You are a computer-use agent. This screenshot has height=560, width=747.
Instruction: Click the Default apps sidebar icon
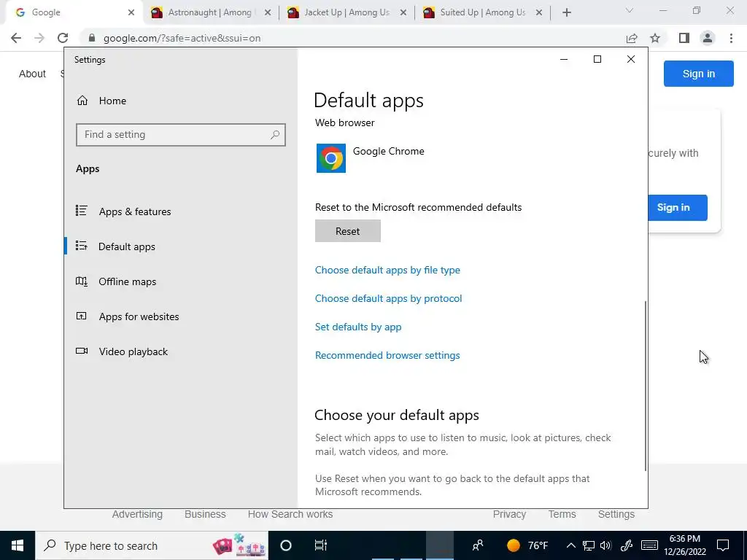pos(82,246)
